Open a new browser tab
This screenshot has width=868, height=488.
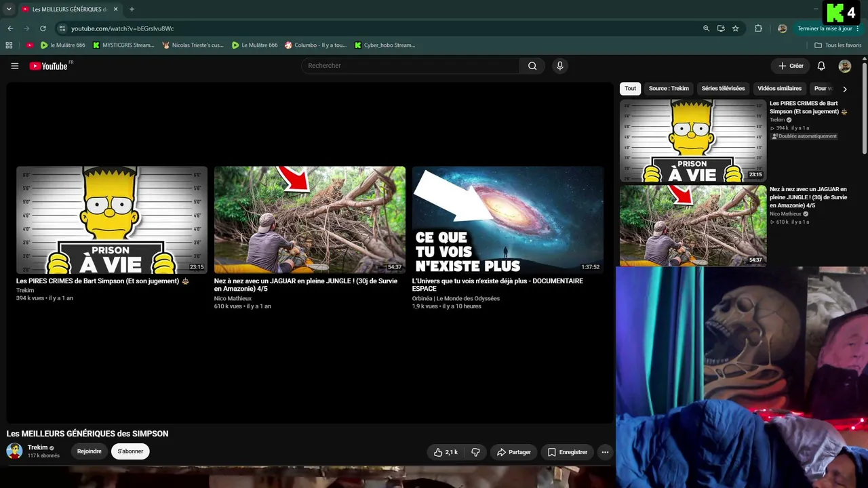132,9
